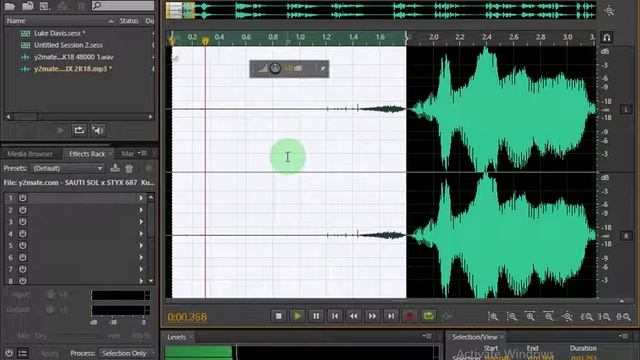
Task: Delete preset trash icon in Effects Rack
Action: pyautogui.click(x=129, y=168)
